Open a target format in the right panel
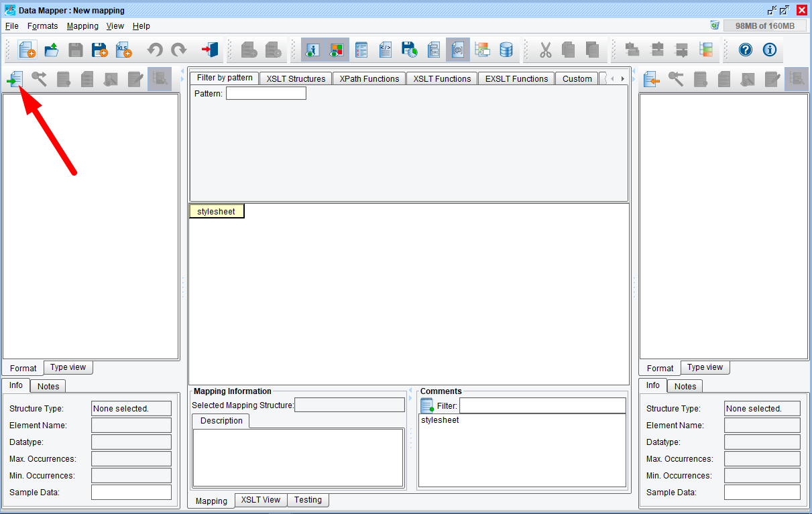Image resolution: width=812 pixels, height=514 pixels. point(651,79)
